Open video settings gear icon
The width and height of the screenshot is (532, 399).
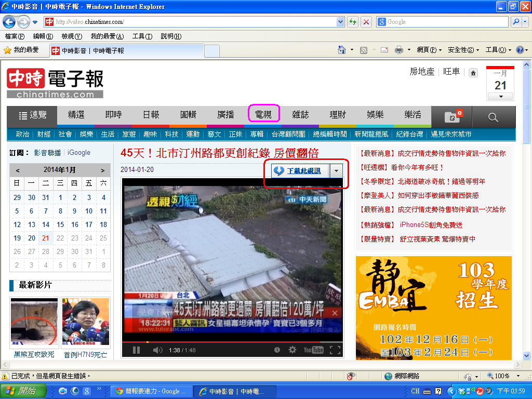[292, 350]
